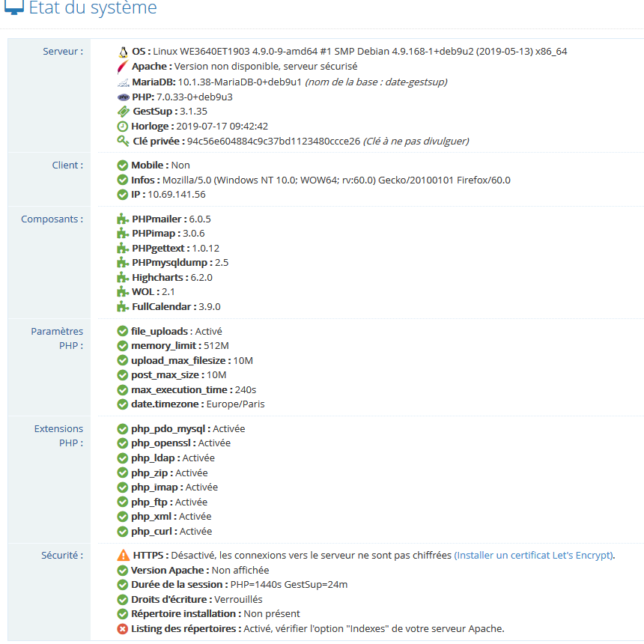
Task: Click the Horloge clock icon
Action: pos(123,127)
